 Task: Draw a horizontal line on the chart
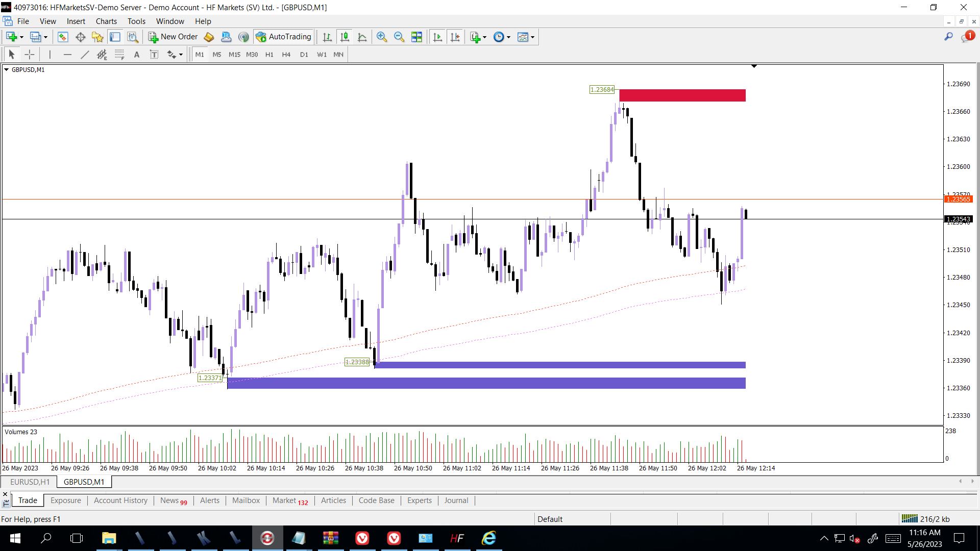(x=67, y=54)
